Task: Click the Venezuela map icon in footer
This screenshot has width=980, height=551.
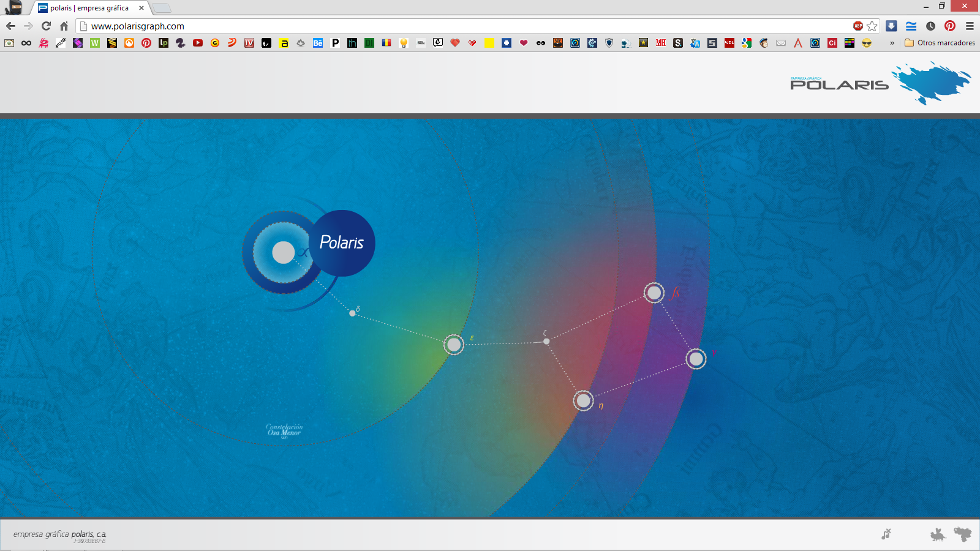Action: click(x=963, y=534)
